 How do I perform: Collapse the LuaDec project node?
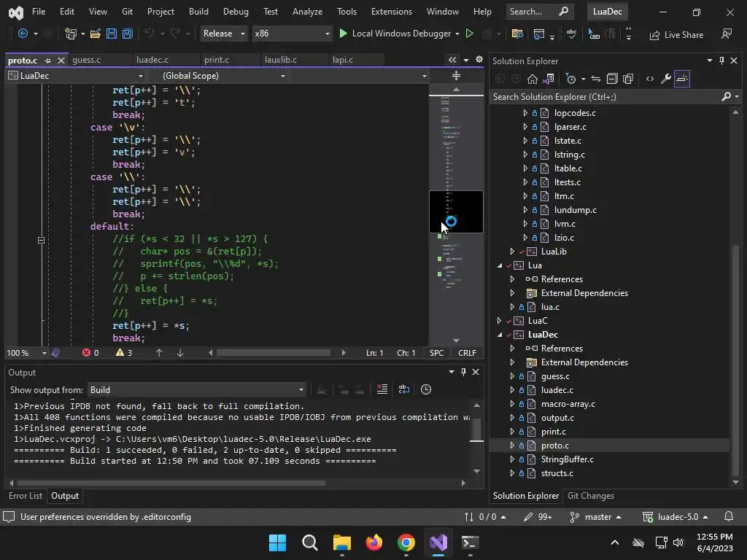pos(499,335)
